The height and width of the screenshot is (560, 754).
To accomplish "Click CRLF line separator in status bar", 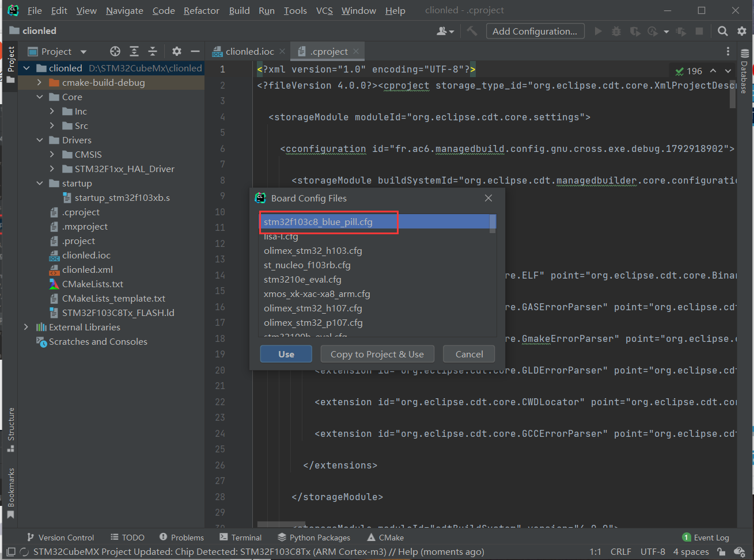I will (x=620, y=552).
